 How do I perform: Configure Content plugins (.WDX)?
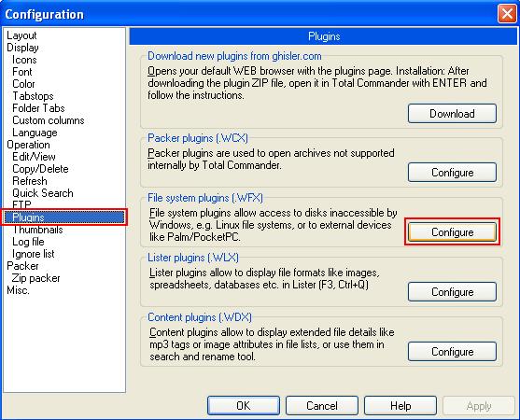(x=452, y=351)
